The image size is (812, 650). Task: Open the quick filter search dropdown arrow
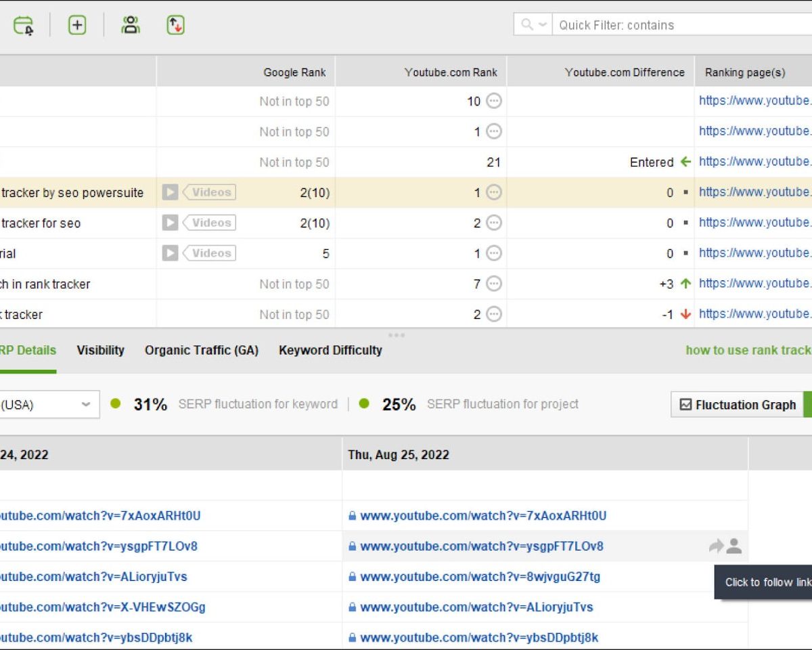tap(542, 25)
